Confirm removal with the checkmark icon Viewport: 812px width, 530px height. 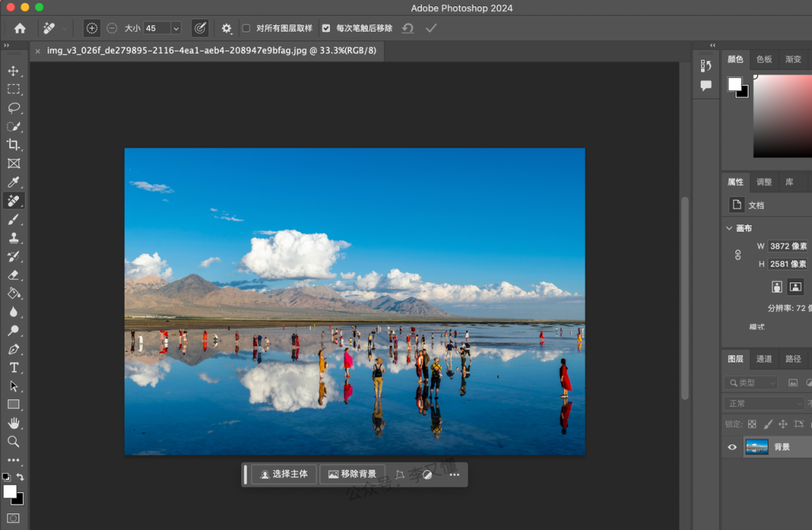(x=431, y=28)
